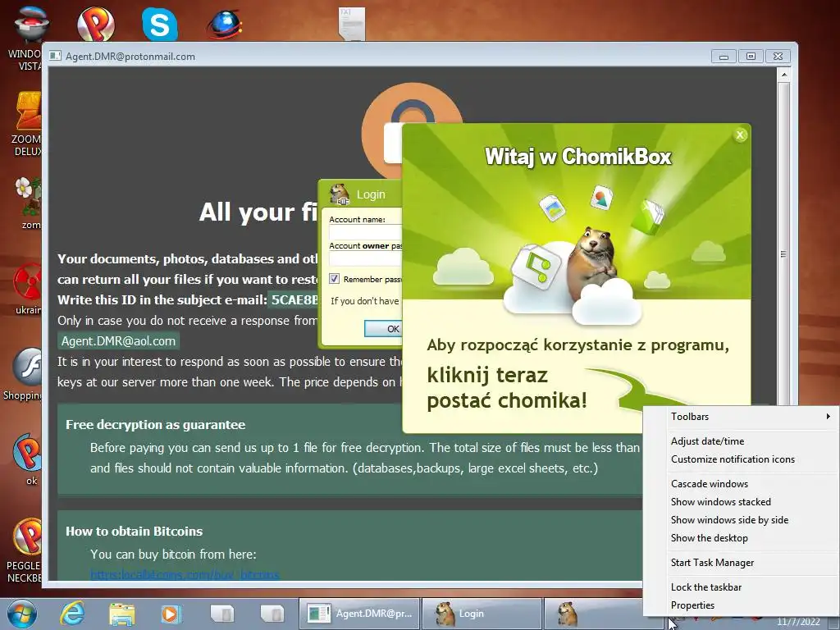Image resolution: width=840 pixels, height=630 pixels.
Task: Open the localbitcoins buy link
Action: pos(185,575)
